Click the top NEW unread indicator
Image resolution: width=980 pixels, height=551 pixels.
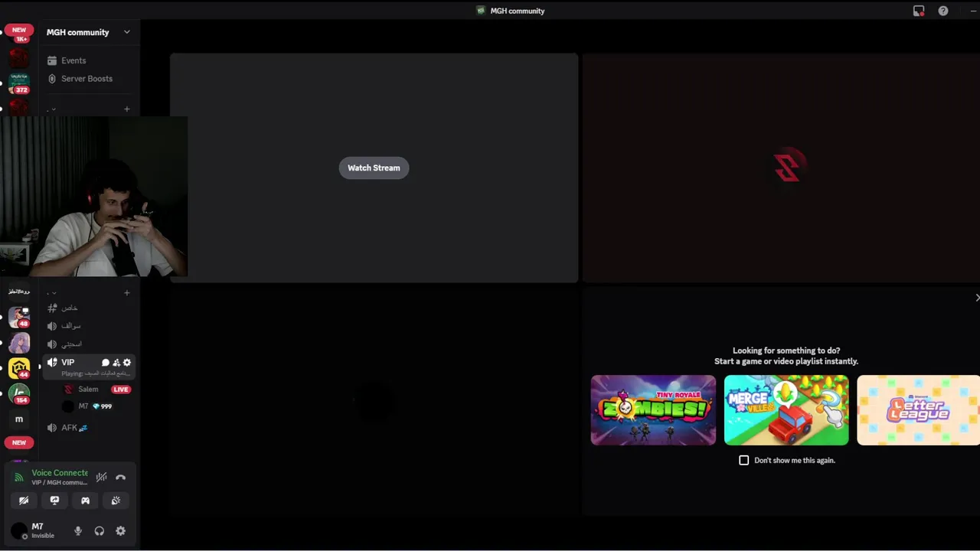(x=19, y=30)
